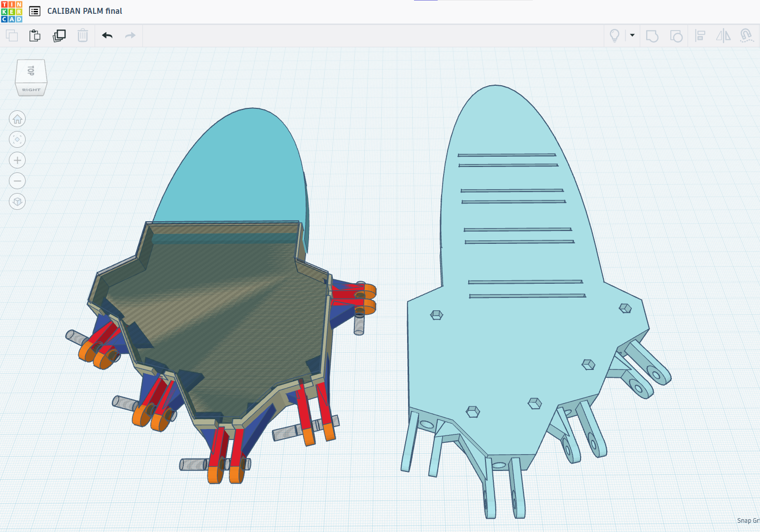Click the Paste icon
This screenshot has width=760, height=532.
point(35,35)
